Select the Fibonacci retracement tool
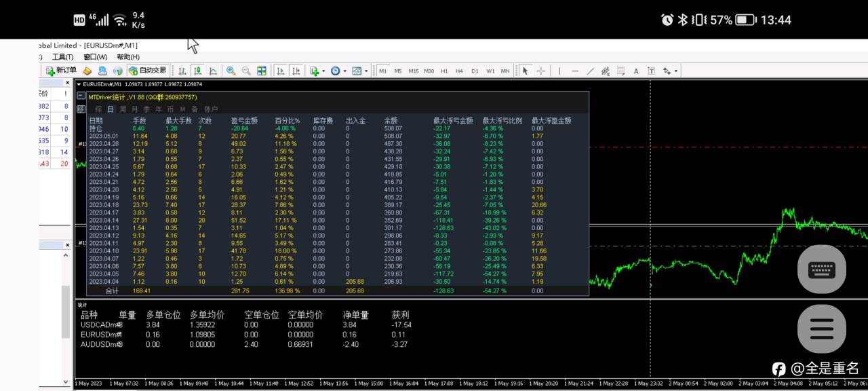Viewport: 868px width, 391px height. click(621, 71)
